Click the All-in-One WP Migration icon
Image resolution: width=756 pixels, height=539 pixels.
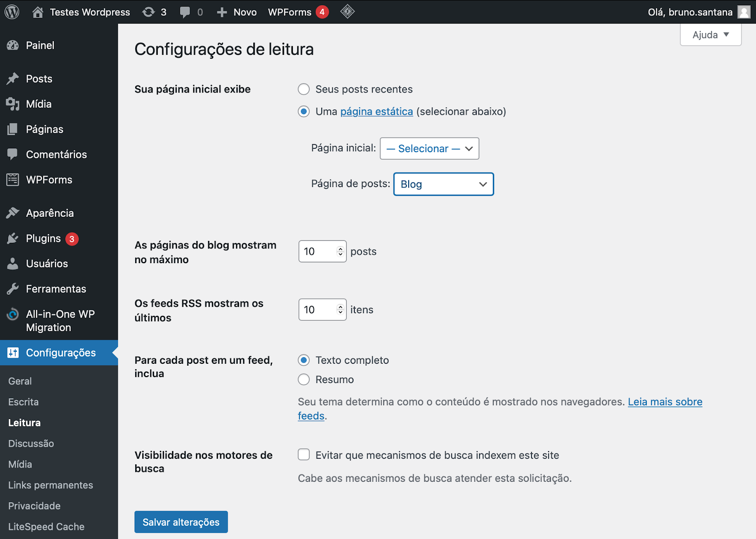tap(13, 314)
